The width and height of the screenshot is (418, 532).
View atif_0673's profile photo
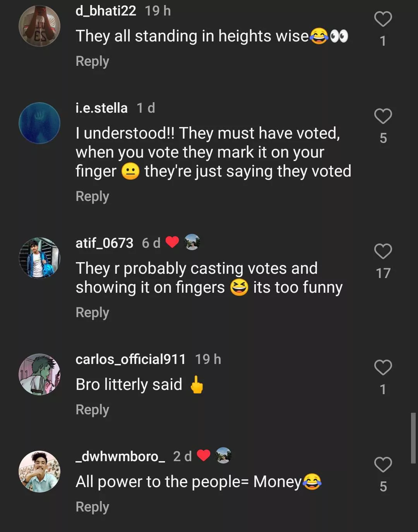[39, 258]
